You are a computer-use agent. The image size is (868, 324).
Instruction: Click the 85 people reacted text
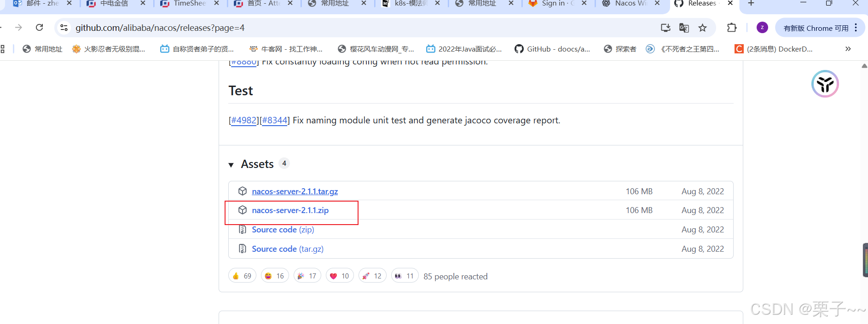tap(455, 277)
